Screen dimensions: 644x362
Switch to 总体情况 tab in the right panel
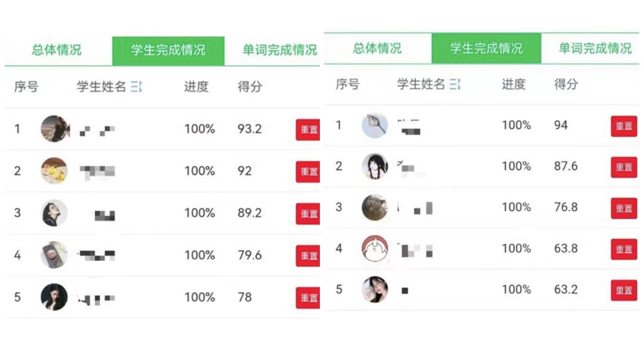tap(377, 49)
